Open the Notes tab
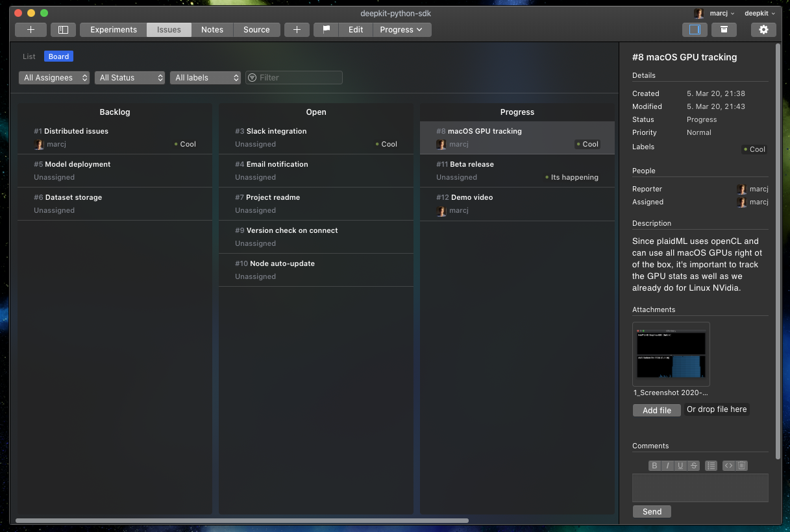 212,30
